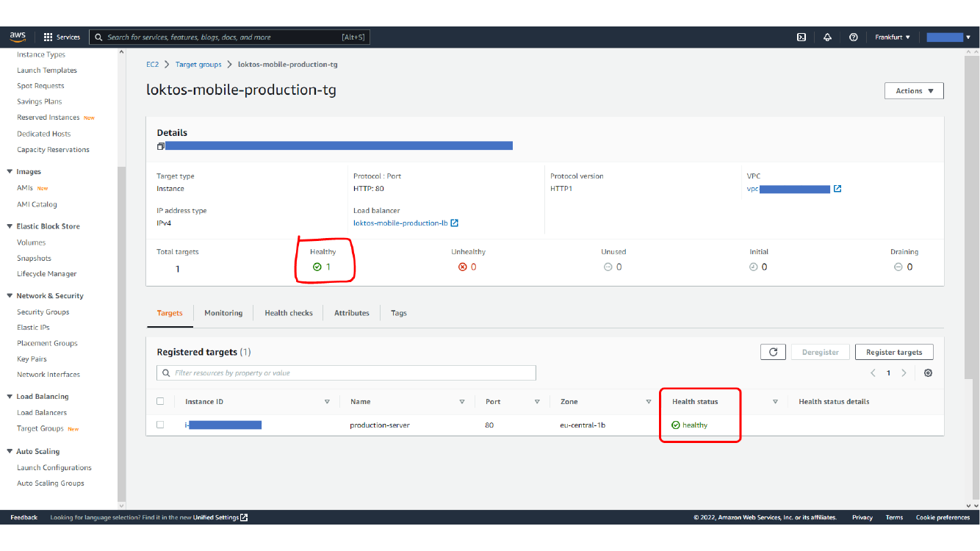Screen dimensions: 980x551
Task: Open the loktos-mobile-production-lb link
Action: click(x=400, y=223)
